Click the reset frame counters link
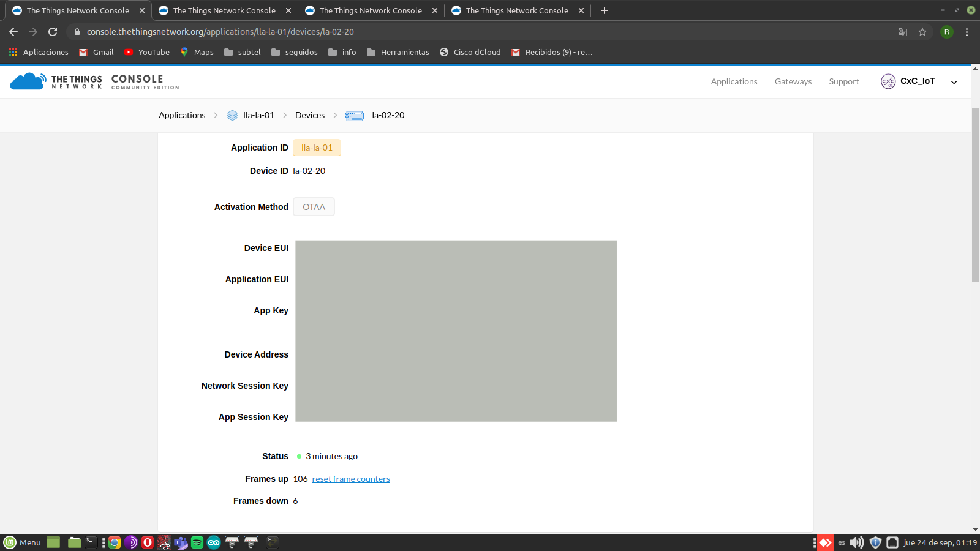 click(x=351, y=479)
